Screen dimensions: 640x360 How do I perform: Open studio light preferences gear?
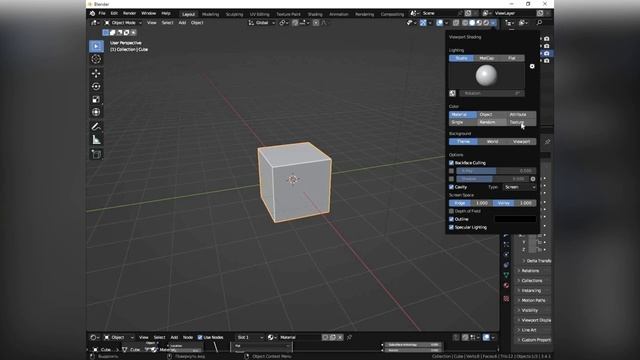click(532, 66)
